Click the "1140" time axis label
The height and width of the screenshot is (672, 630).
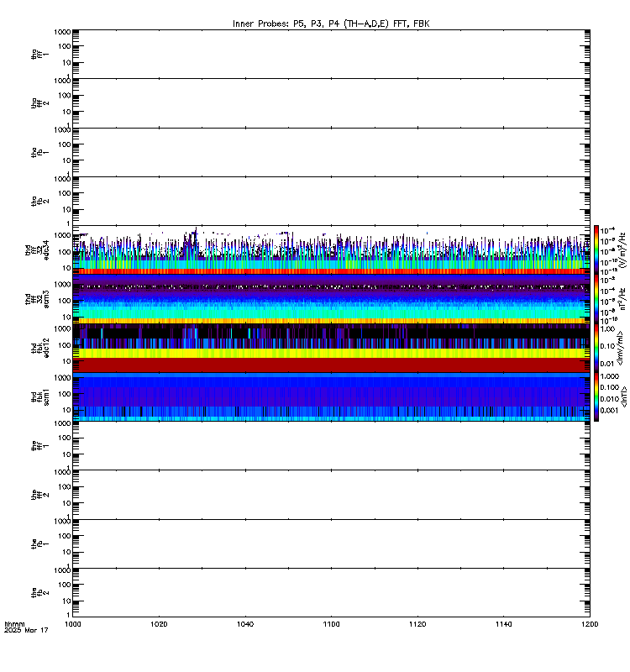coord(503,624)
